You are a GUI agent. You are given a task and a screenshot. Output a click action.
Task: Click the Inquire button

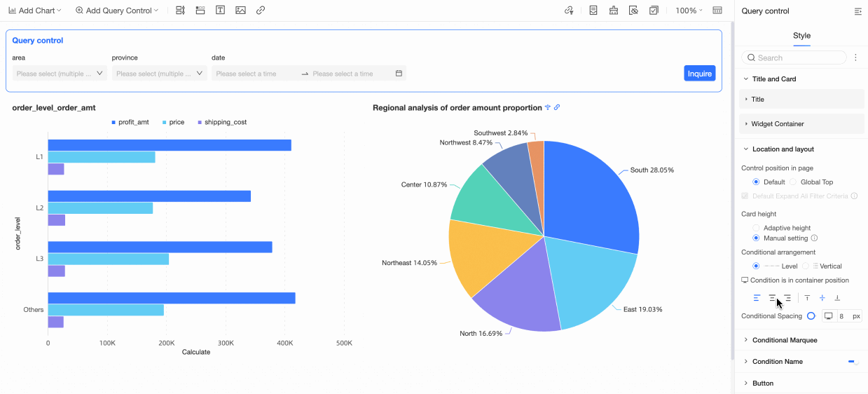coord(699,74)
